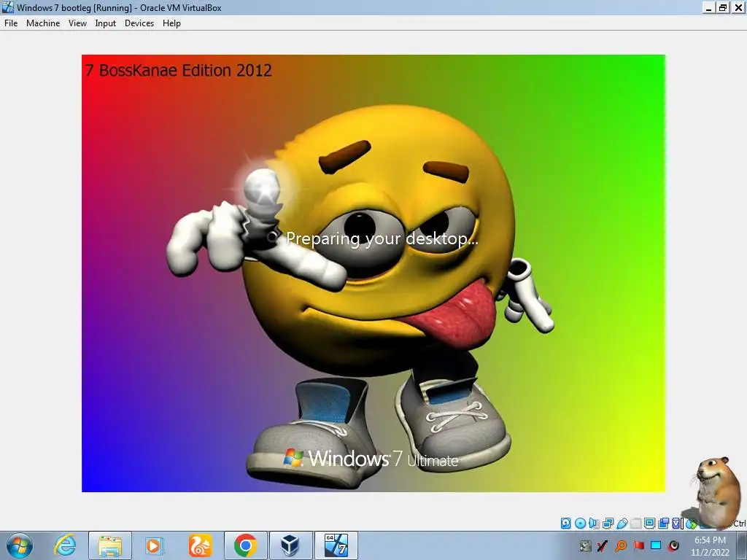Image resolution: width=747 pixels, height=560 pixels.
Task: Open the speaker volume tray icon
Action: (673, 545)
